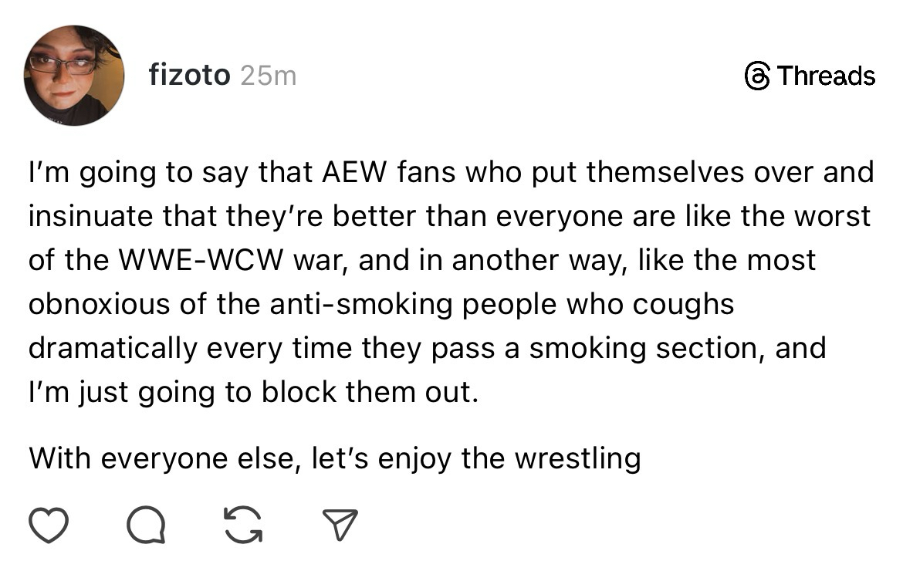The height and width of the screenshot is (588, 903).
Task: Click the Threads logo symbol
Action: (x=756, y=76)
